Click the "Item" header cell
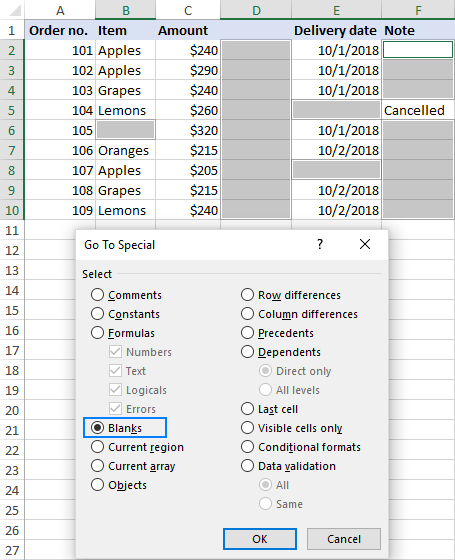Image resolution: width=455 pixels, height=560 pixels. [x=126, y=30]
